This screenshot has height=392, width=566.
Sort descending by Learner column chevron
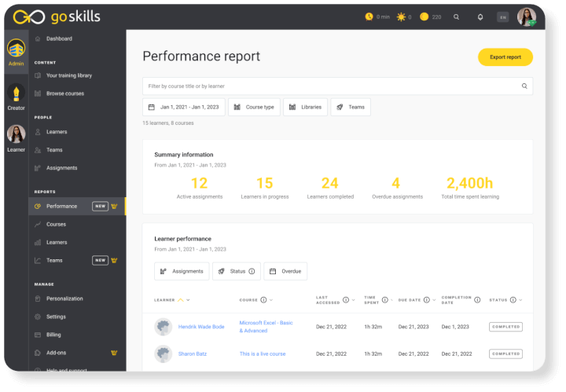(188, 300)
